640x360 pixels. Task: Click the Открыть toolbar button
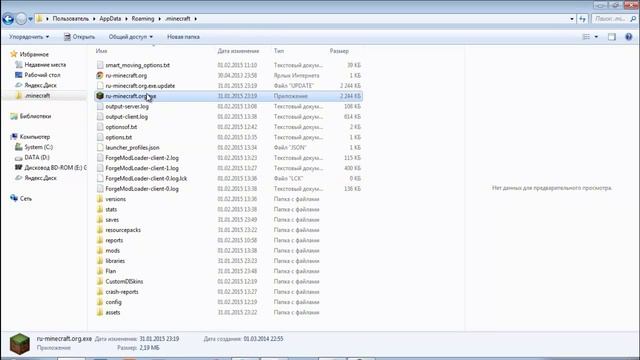[x=79, y=37]
